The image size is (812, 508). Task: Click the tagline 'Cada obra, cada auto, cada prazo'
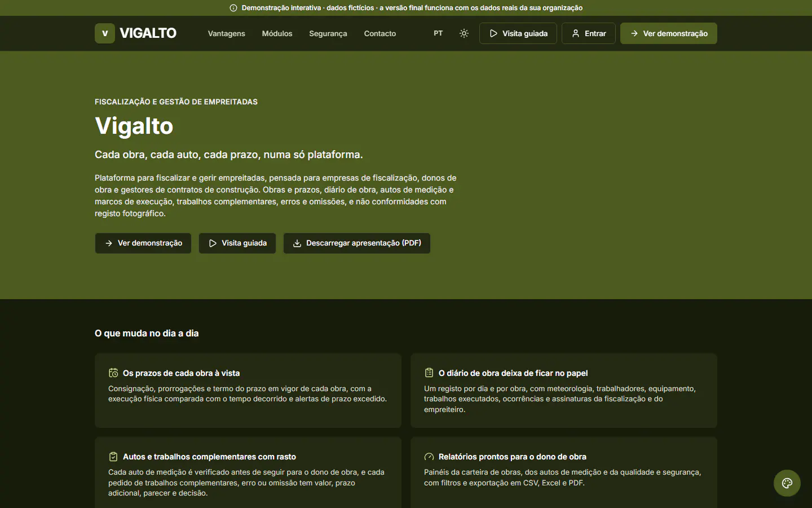[x=229, y=155]
